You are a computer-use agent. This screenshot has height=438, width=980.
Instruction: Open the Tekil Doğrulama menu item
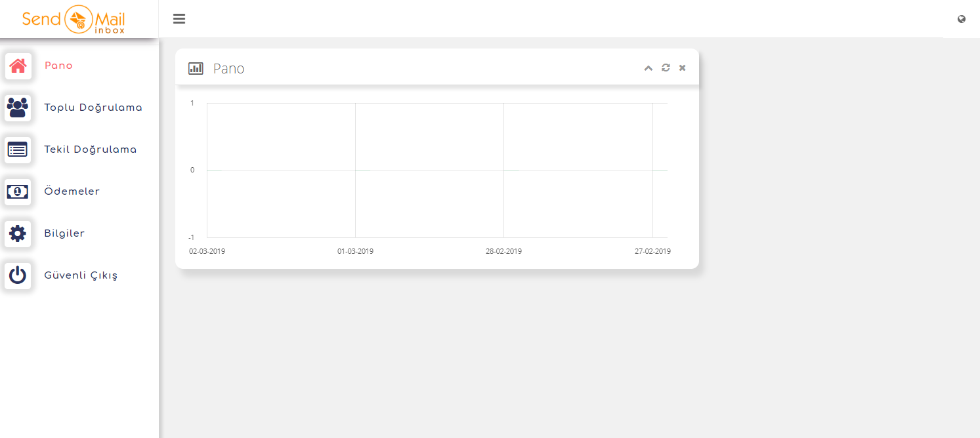(x=91, y=149)
